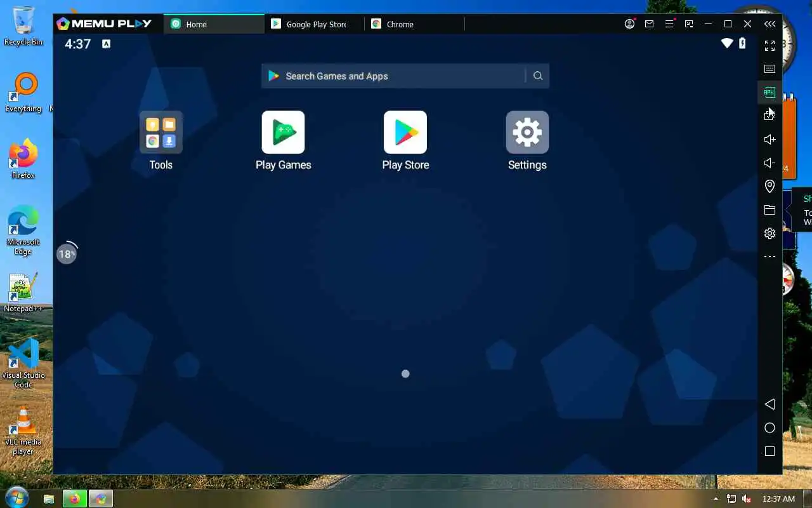Tap the Android Back button
Viewport: 812px width, 508px height.
point(769,404)
